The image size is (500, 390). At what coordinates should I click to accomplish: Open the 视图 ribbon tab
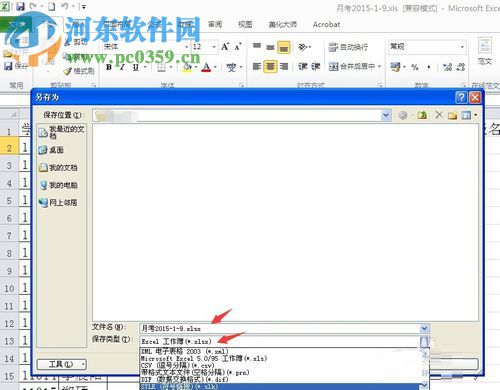(245, 24)
